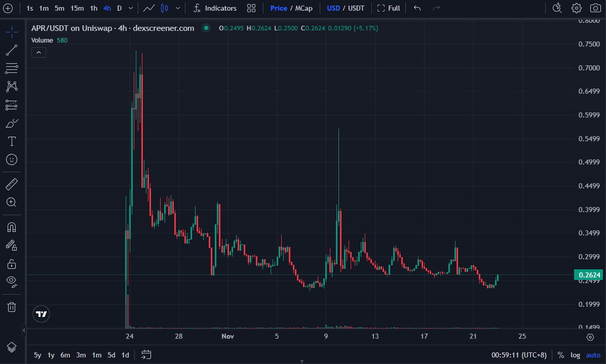Toggle magnet mode for drawings

click(11, 227)
